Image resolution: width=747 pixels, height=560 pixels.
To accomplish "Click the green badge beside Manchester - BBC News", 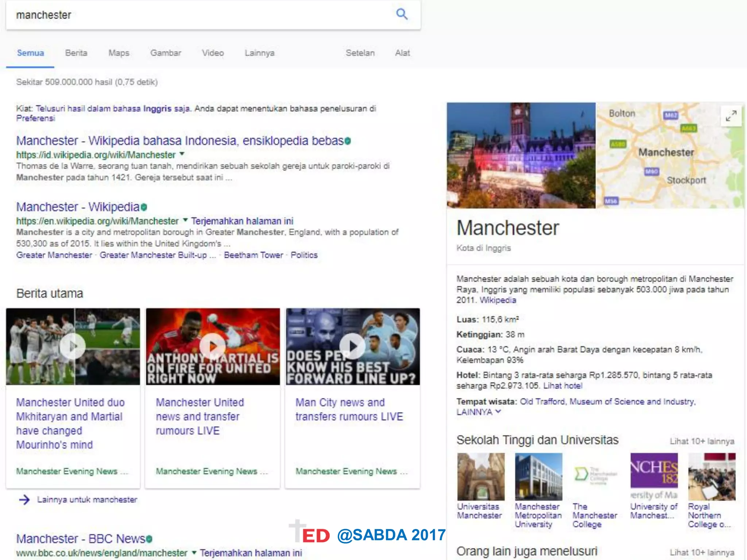I will tap(149, 539).
